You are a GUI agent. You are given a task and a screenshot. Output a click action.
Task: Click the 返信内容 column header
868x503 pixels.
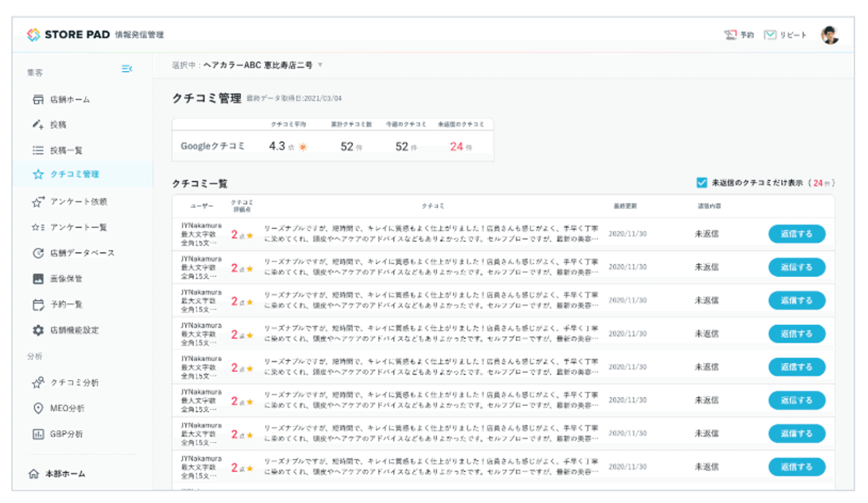(x=709, y=206)
